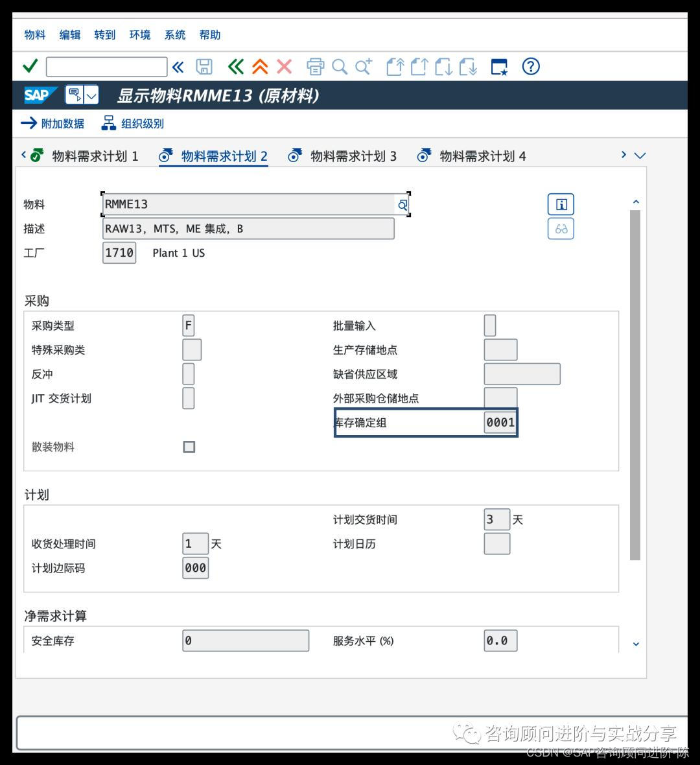This screenshot has height=765, width=700.
Task: Switch to tab 物料需求计划 4
Action: coord(472,156)
